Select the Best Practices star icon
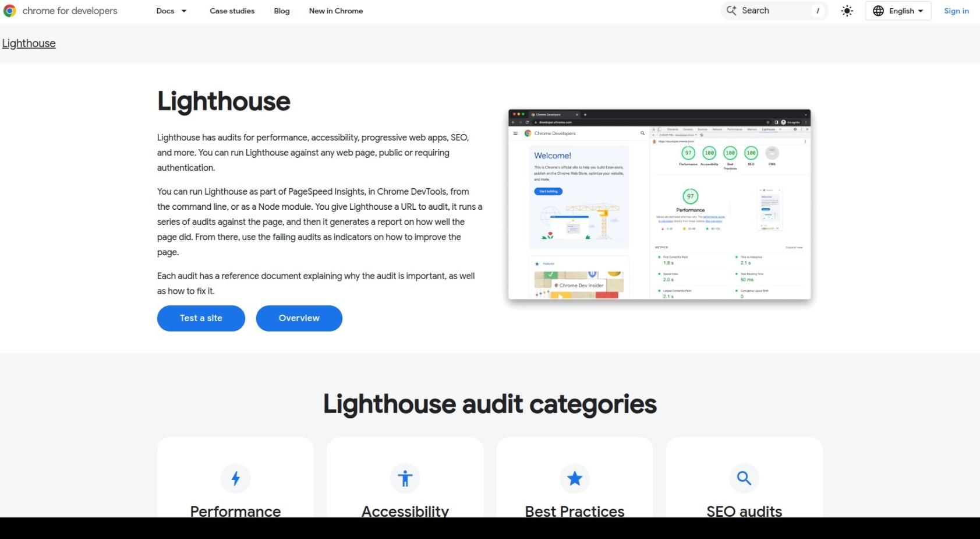Viewport: 980px width, 539px height. [574, 478]
